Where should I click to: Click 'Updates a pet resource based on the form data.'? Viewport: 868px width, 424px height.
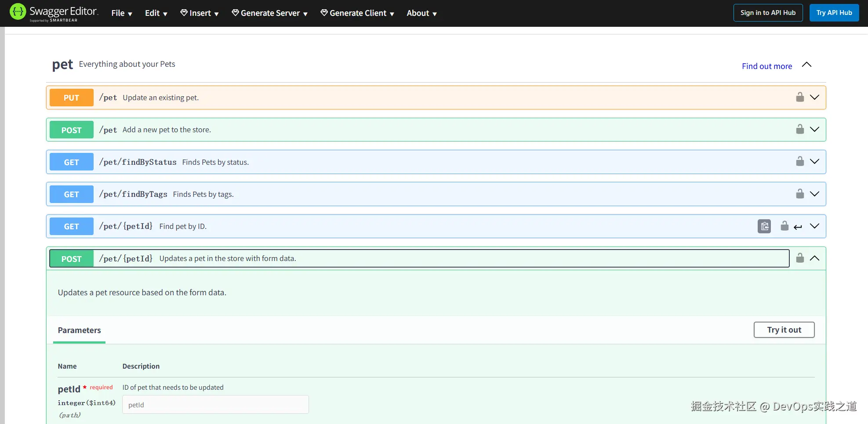pos(142,293)
